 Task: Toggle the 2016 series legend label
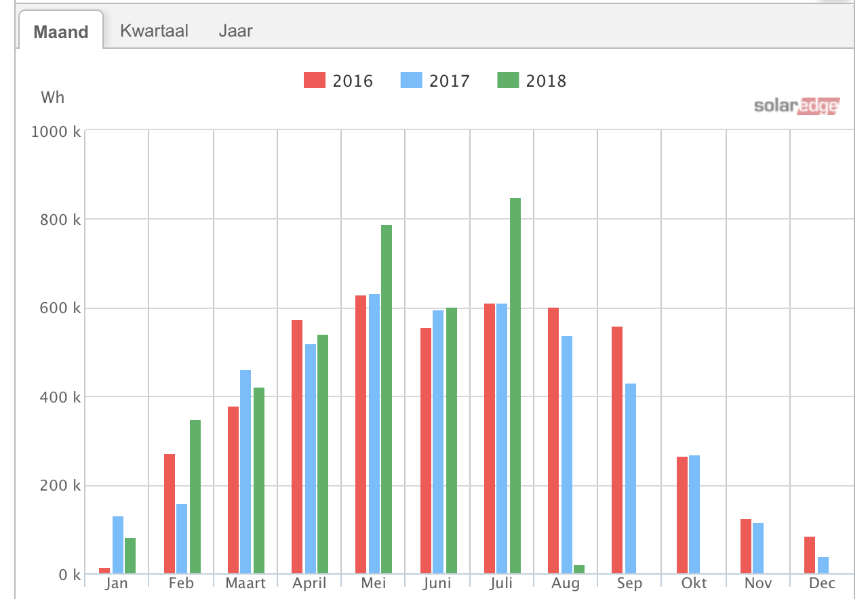[x=353, y=81]
